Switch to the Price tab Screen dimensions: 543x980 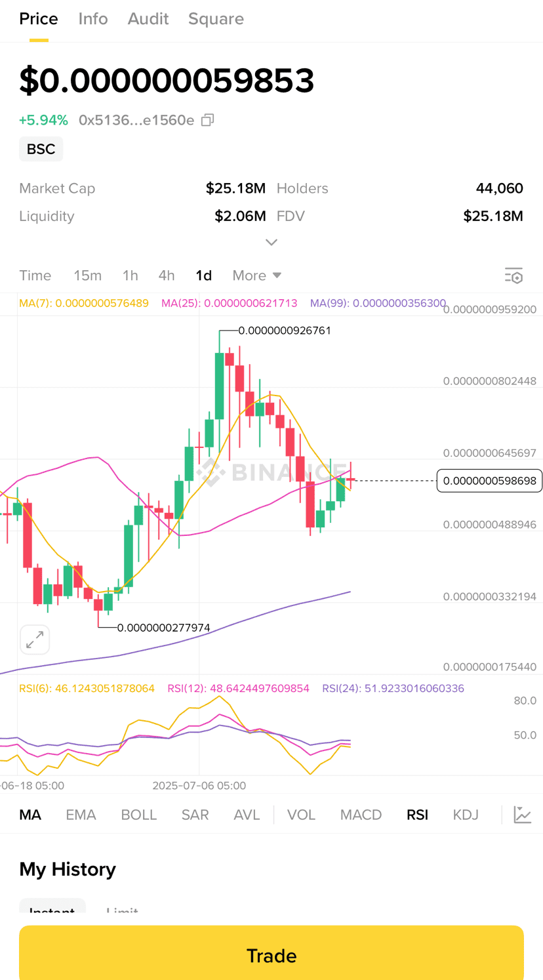pyautogui.click(x=39, y=19)
